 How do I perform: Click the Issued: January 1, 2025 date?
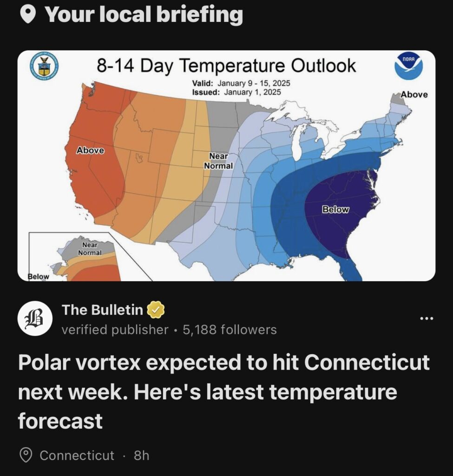point(236,92)
